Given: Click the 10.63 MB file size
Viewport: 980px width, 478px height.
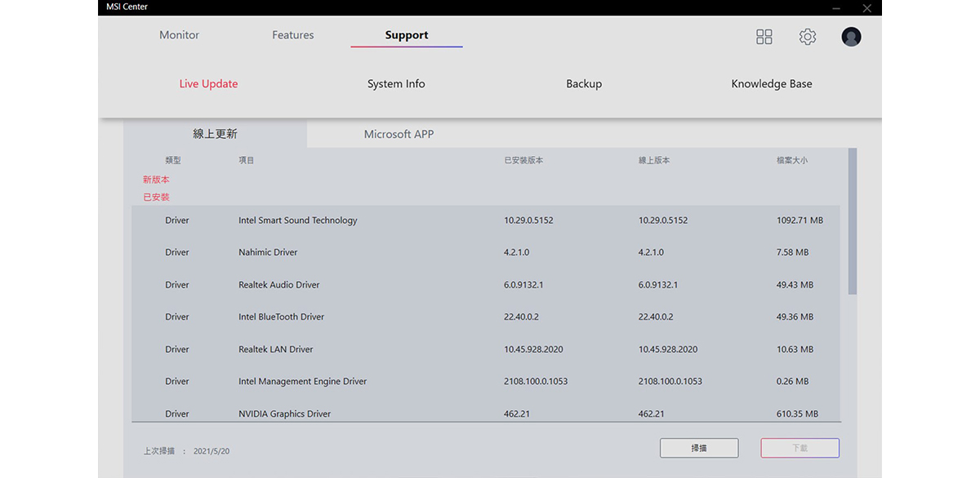Looking at the screenshot, I should pyautogui.click(x=795, y=350).
